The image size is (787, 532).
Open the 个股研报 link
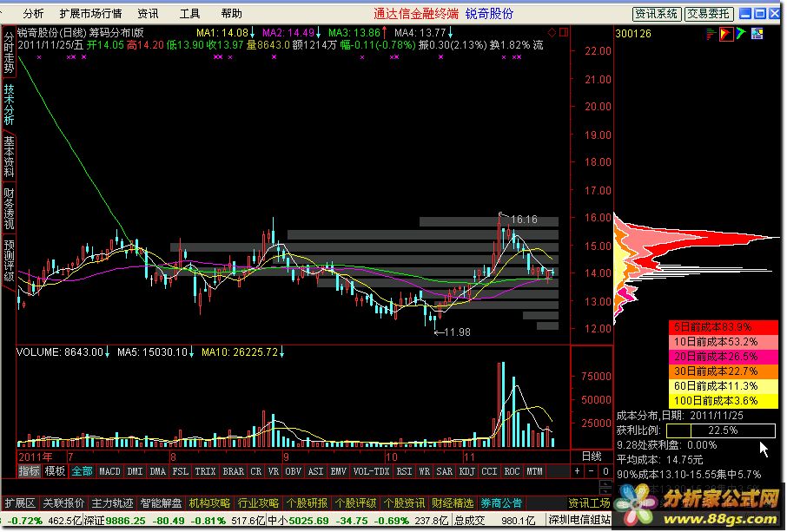[307, 503]
